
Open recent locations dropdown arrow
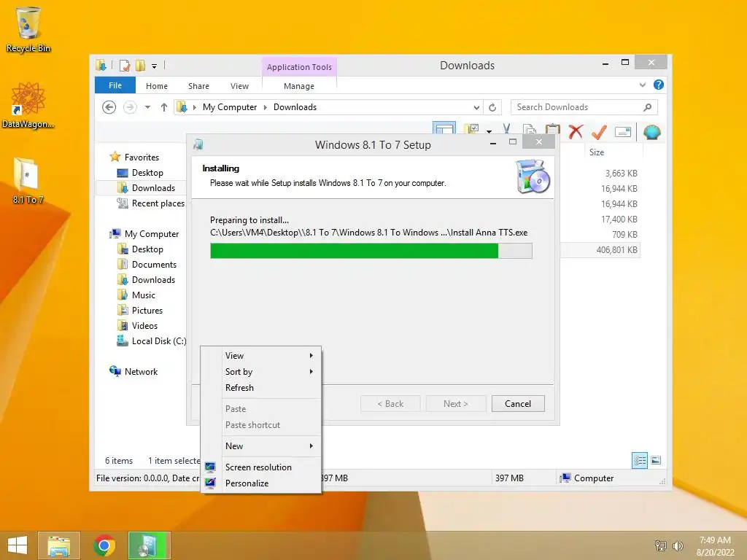(x=147, y=107)
